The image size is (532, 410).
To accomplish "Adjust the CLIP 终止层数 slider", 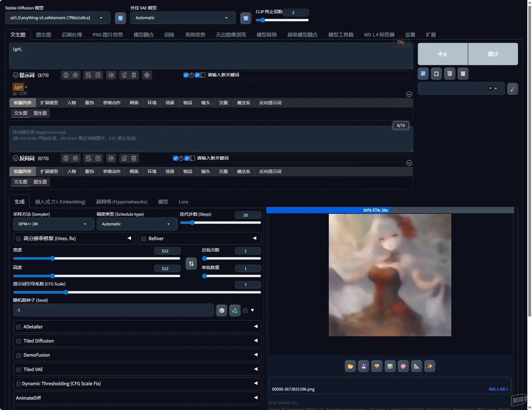I will pos(282,20).
